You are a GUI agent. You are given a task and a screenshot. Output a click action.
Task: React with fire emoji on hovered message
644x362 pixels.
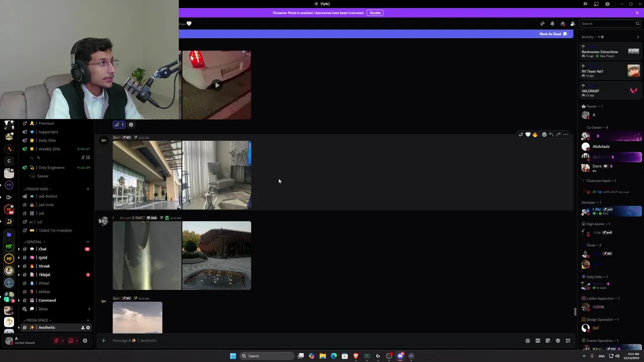point(535,135)
